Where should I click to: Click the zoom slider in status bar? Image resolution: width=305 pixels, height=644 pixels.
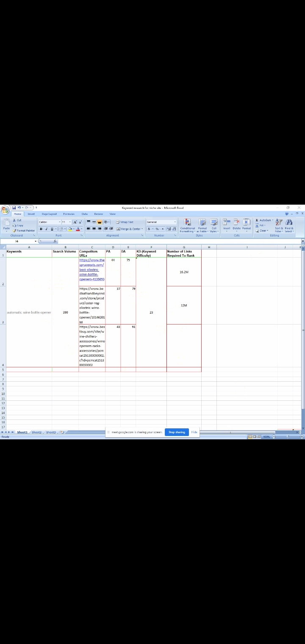[x=288, y=436]
